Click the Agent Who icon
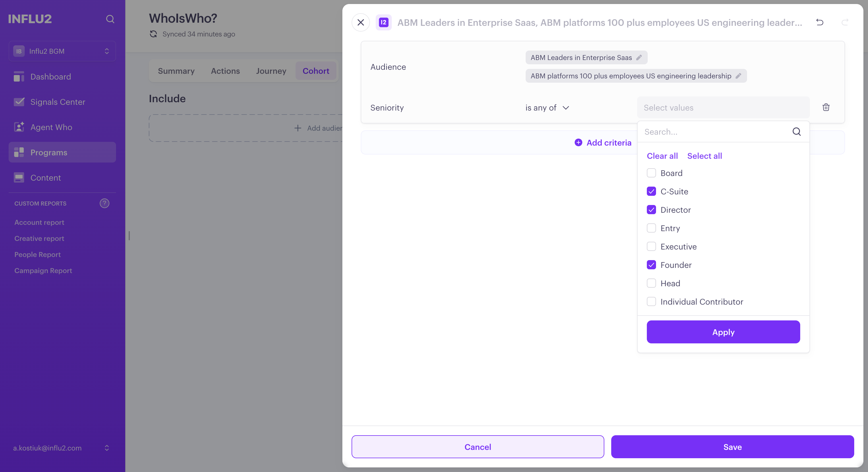Image resolution: width=868 pixels, height=472 pixels. click(x=19, y=127)
